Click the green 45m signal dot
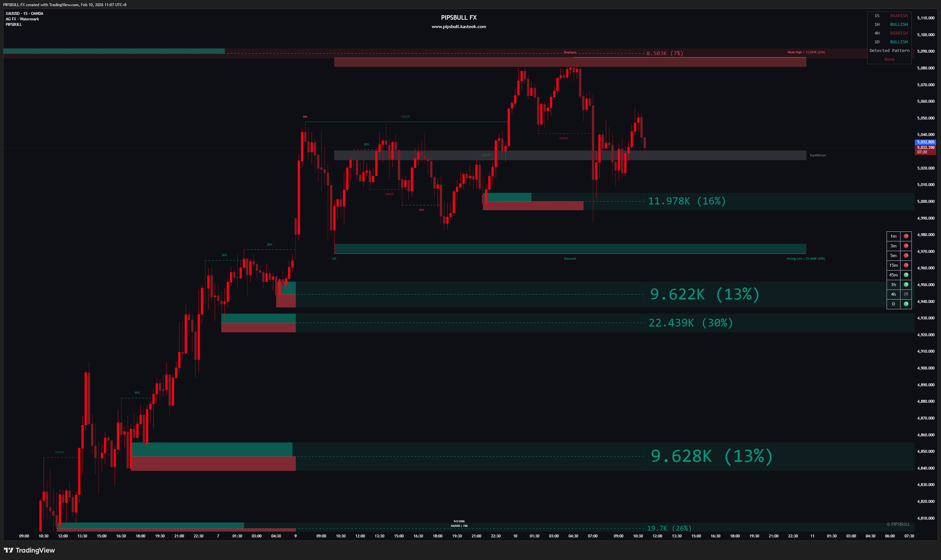 click(x=906, y=275)
